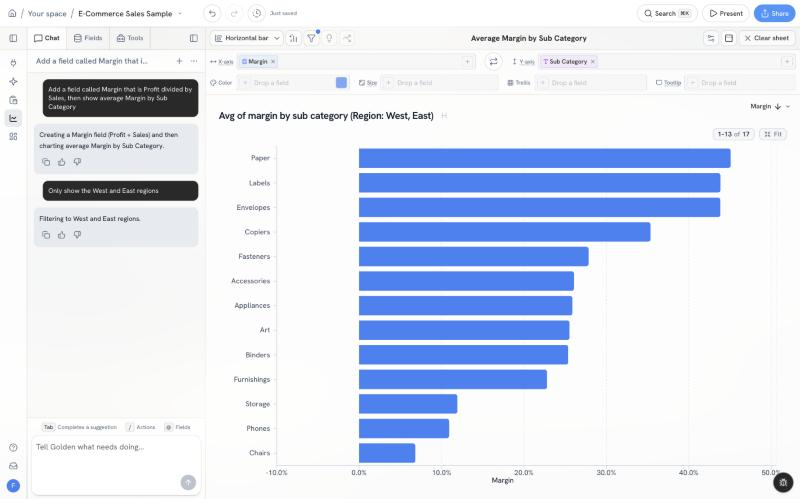This screenshot has width=800, height=499.
Task: Open the debug bug icon bottom right
Action: click(x=783, y=483)
